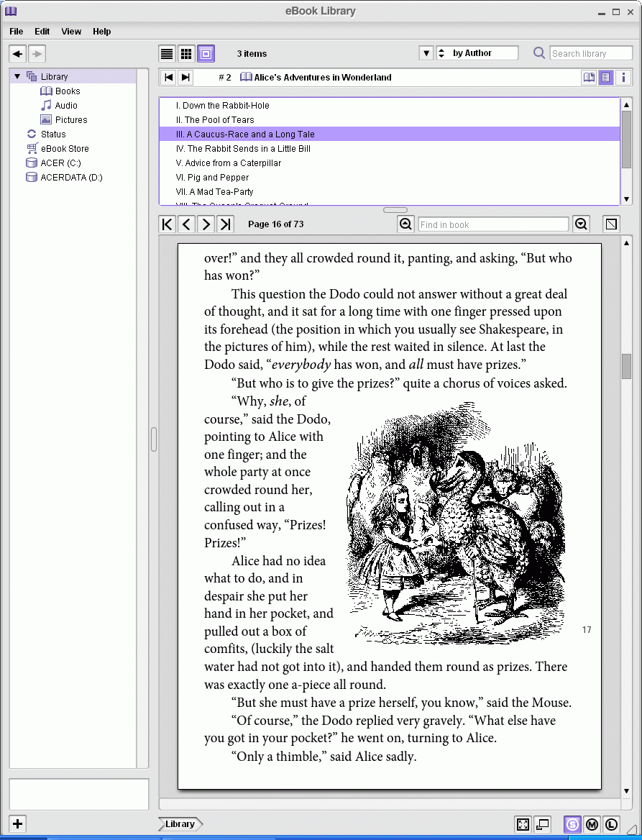
Task: Toggle the table of contents view
Action: tap(605, 78)
